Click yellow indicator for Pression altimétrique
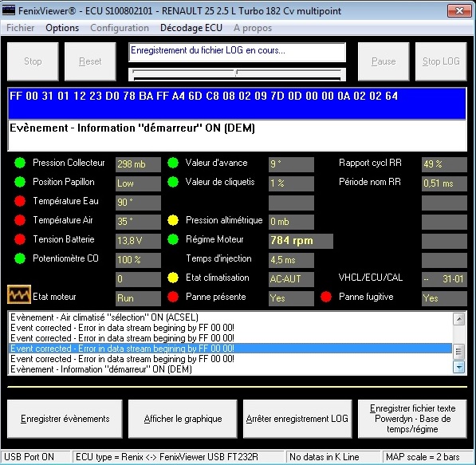 [173, 220]
